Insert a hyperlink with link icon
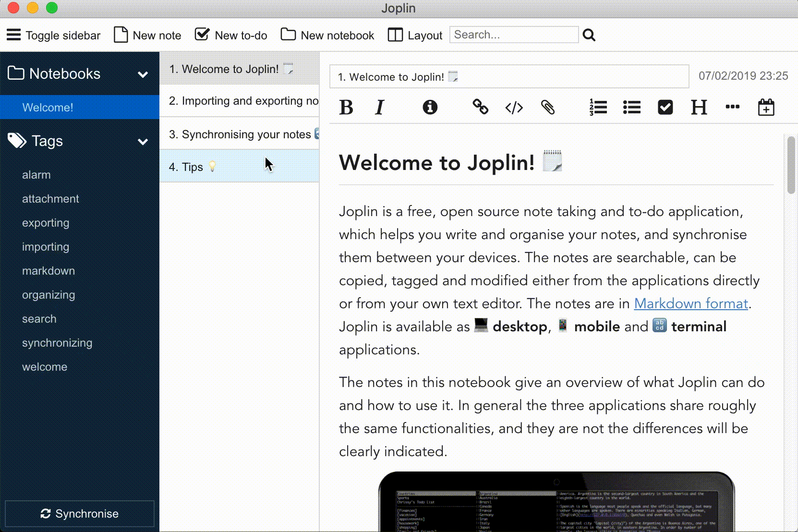This screenshot has height=532, width=798. pyautogui.click(x=480, y=107)
